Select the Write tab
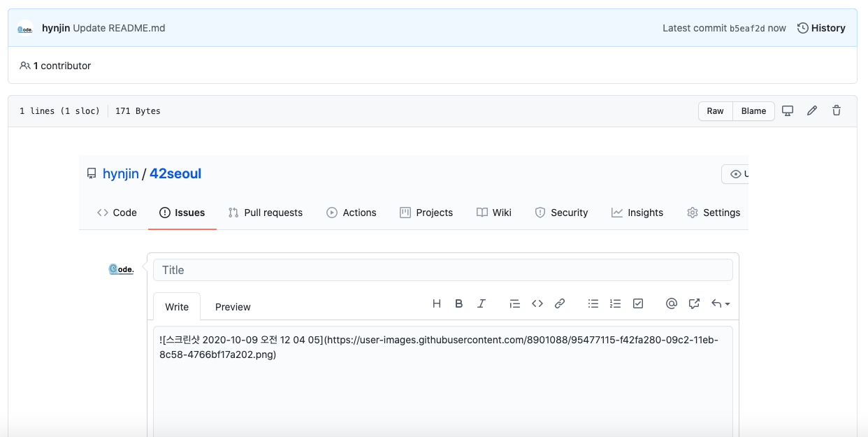This screenshot has width=868, height=437. 177,307
